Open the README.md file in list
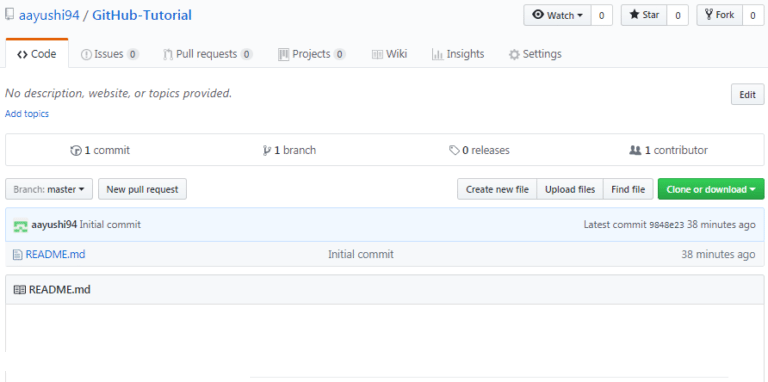768x382 pixels. click(x=55, y=255)
